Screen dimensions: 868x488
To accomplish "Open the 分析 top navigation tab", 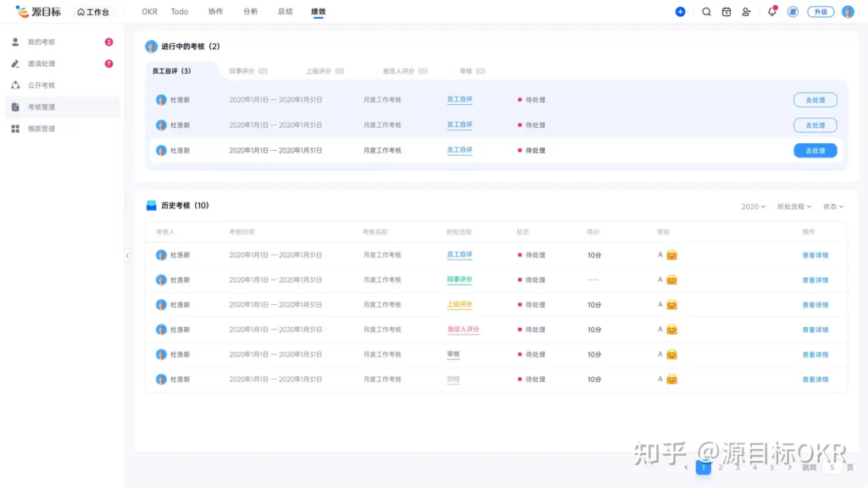I will tap(250, 12).
